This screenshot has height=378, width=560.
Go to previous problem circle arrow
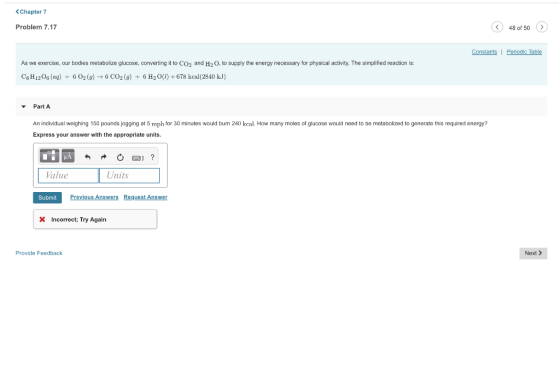(497, 27)
